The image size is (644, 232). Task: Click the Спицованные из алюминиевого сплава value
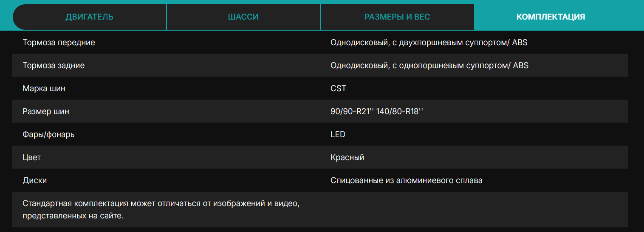coord(406,180)
